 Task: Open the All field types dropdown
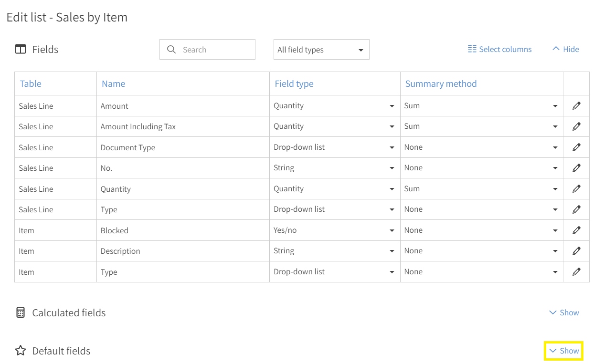click(321, 49)
